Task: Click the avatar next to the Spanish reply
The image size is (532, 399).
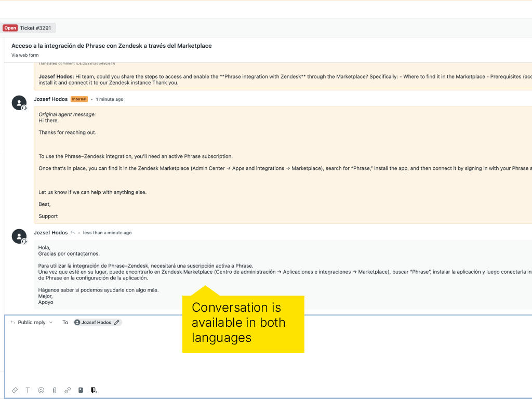Action: pos(19,236)
